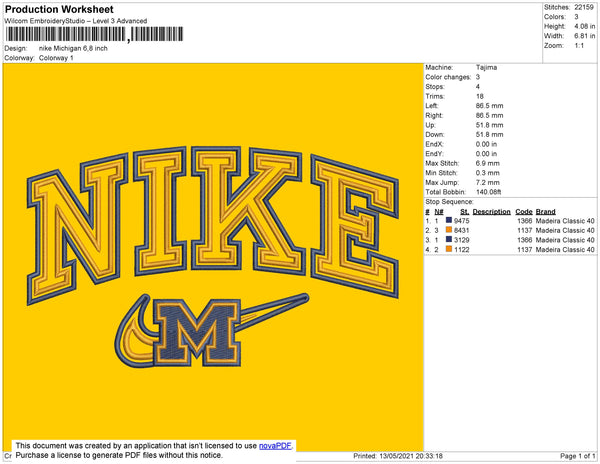600x464 pixels.
Task: Click the Trims value 18
Action: click(x=480, y=96)
